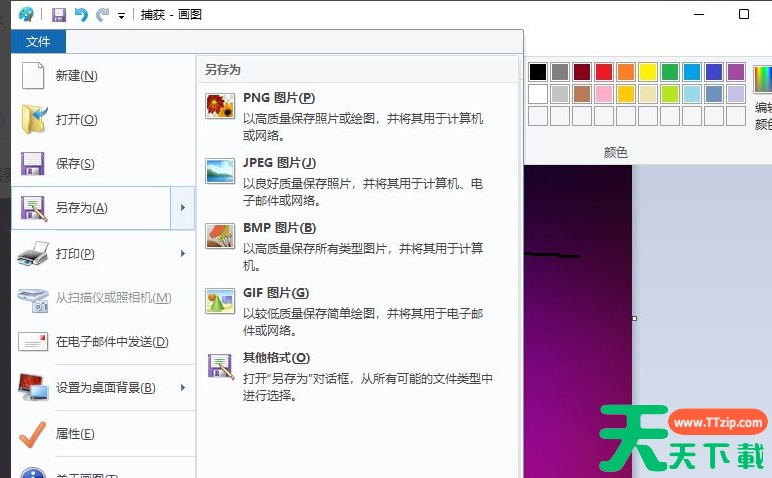Image resolution: width=772 pixels, height=478 pixels.
Task: Choose 在电子邮件中发送(D)
Action: (x=103, y=342)
